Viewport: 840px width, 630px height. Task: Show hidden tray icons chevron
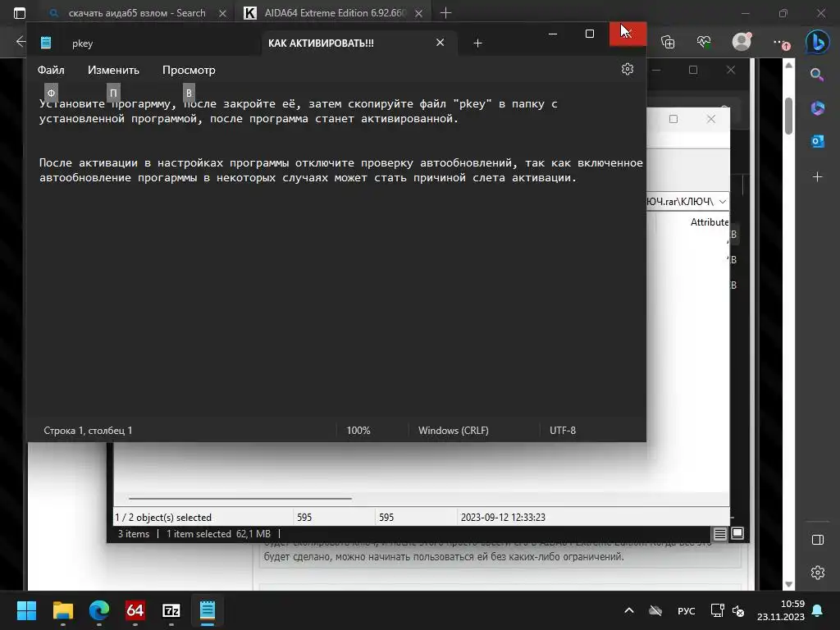click(629, 610)
